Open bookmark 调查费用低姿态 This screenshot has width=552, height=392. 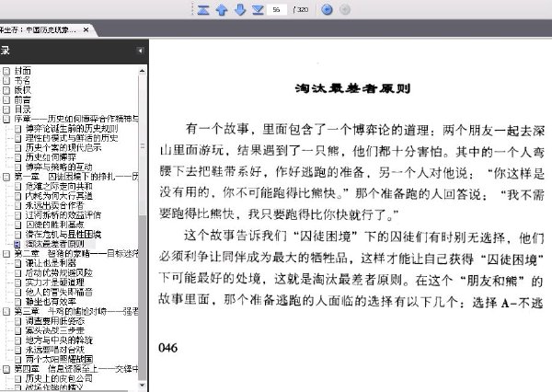pos(55,321)
